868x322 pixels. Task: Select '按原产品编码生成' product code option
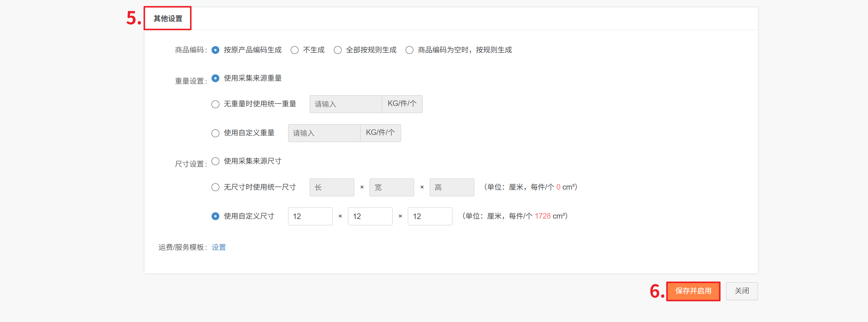[x=215, y=50]
